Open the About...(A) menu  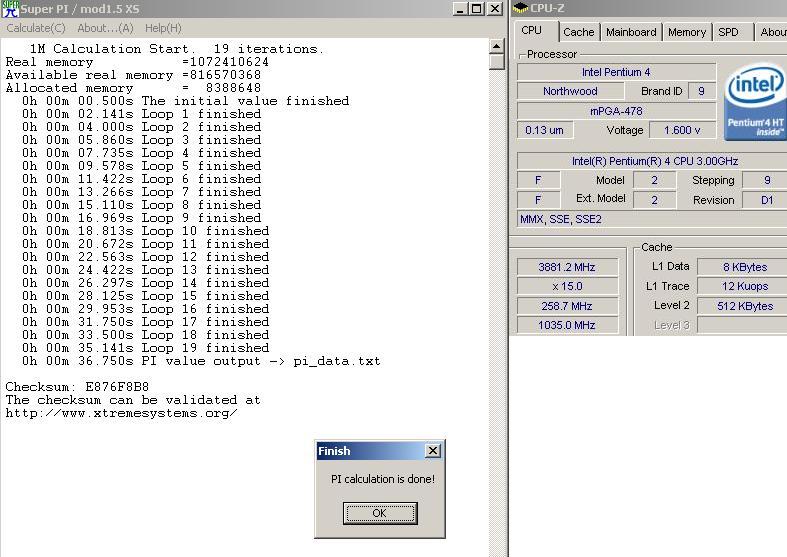(105, 28)
